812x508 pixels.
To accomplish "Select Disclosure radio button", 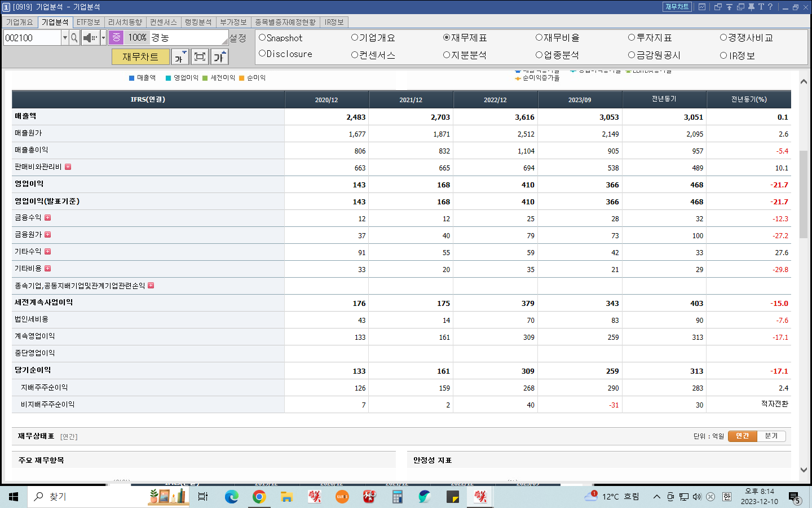I will 262,54.
